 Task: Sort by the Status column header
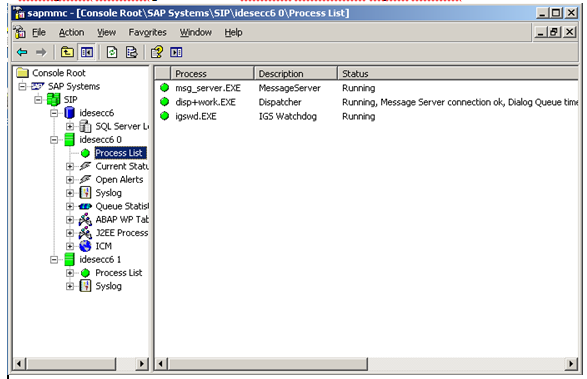[458, 73]
